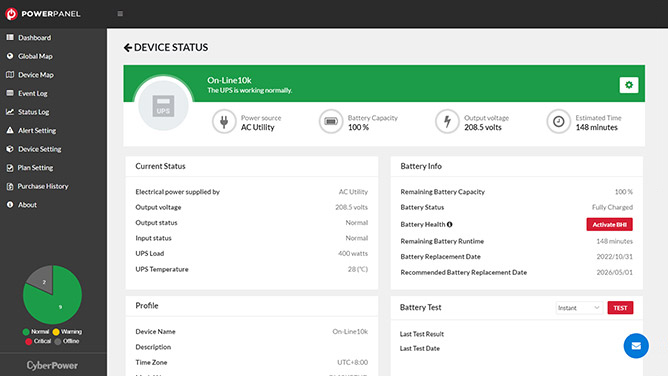Click the Plan Setting icon

[x=10, y=168]
